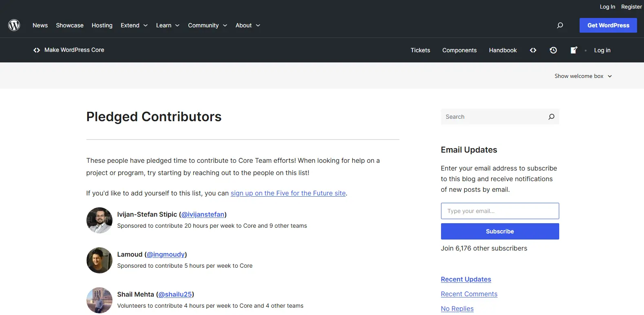644x315 pixels.
Task: Open the code browser icon beside Handbook
Action: [x=533, y=50]
